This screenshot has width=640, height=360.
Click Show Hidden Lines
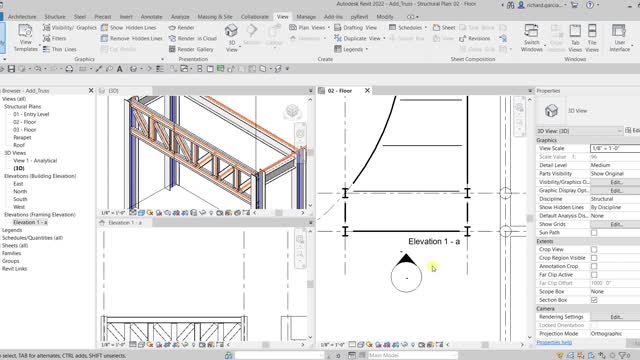pos(129,27)
